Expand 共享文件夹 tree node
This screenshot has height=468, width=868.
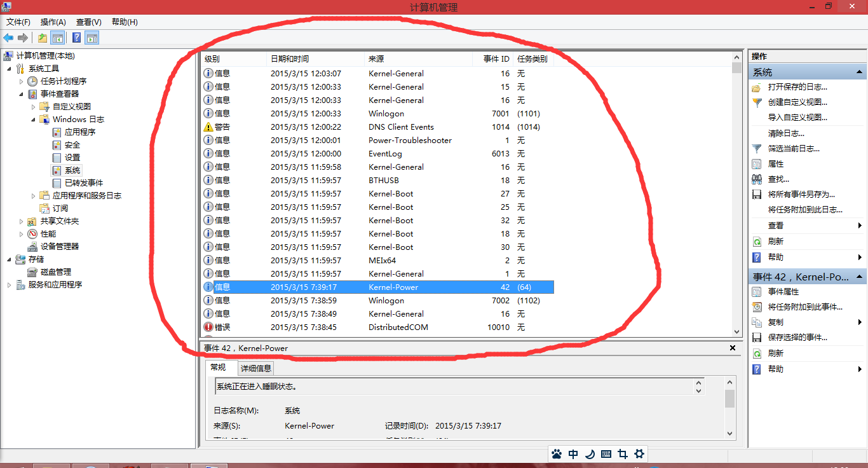coord(21,221)
